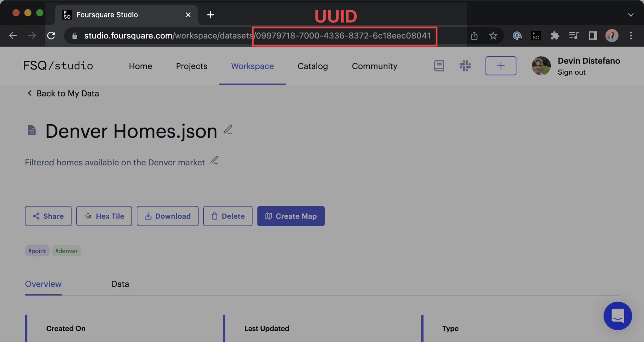Click the FSQ/studio logo
Image resolution: width=644 pixels, height=342 pixels.
pyautogui.click(x=58, y=66)
